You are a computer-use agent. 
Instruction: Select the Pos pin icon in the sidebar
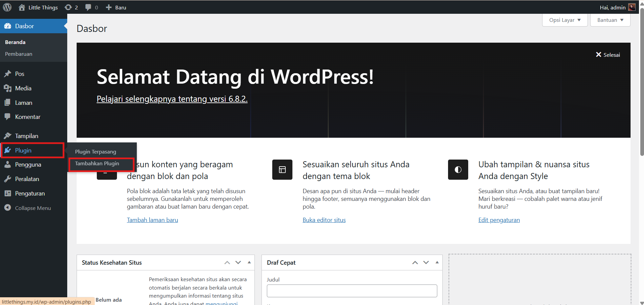tap(8, 74)
